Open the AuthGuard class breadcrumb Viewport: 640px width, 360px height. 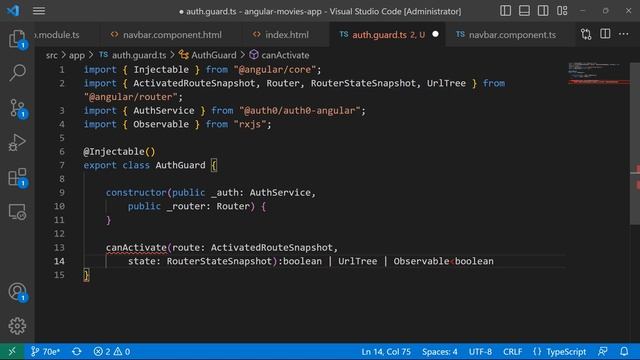(x=208, y=55)
